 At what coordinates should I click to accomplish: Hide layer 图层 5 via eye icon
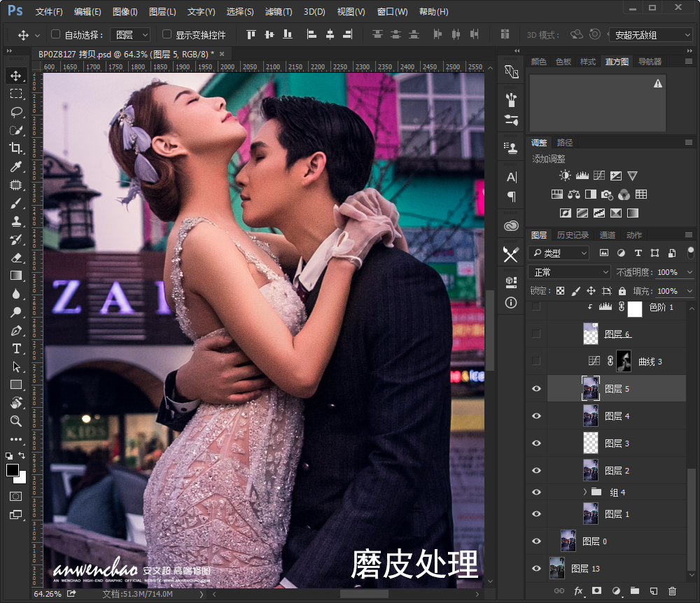(537, 388)
